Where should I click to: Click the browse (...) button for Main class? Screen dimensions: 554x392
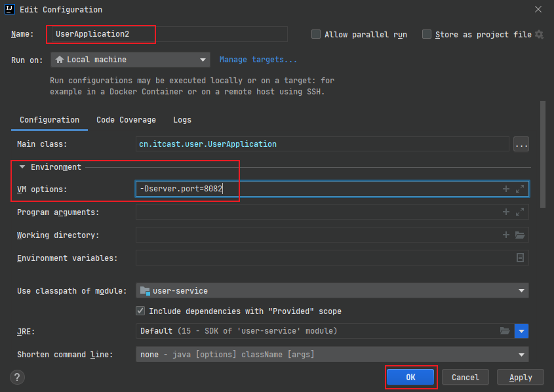click(x=521, y=144)
